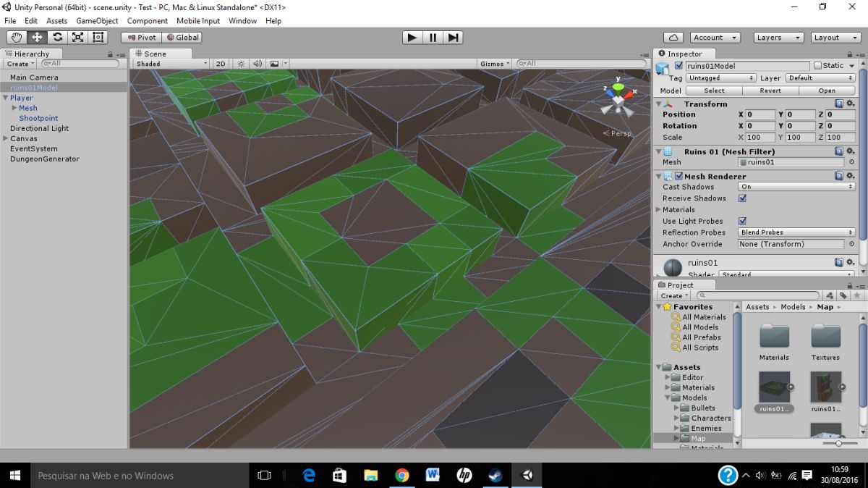Save project search star icon
868x488 pixels.
pos(857,295)
